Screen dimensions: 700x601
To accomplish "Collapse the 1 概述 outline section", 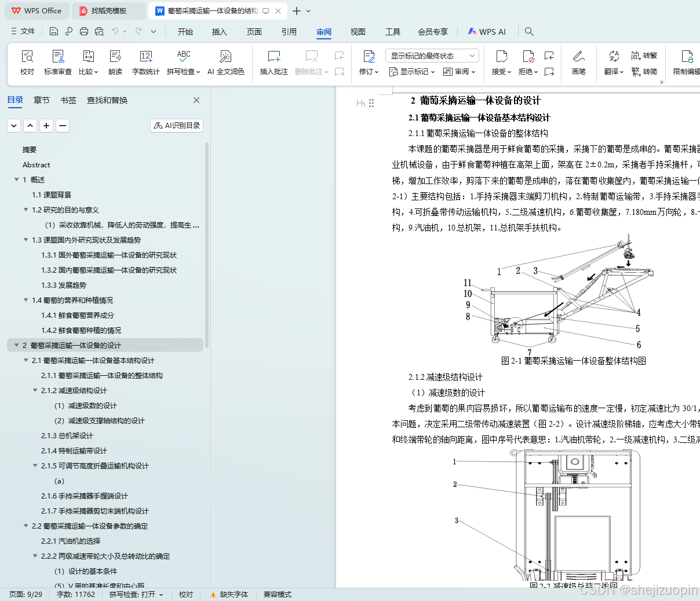I will (x=16, y=179).
